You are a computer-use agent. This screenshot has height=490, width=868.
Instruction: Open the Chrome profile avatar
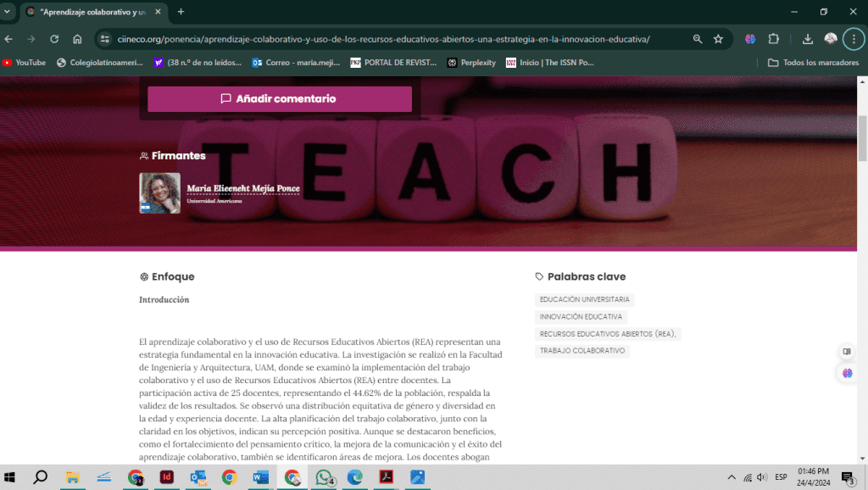[x=831, y=39]
